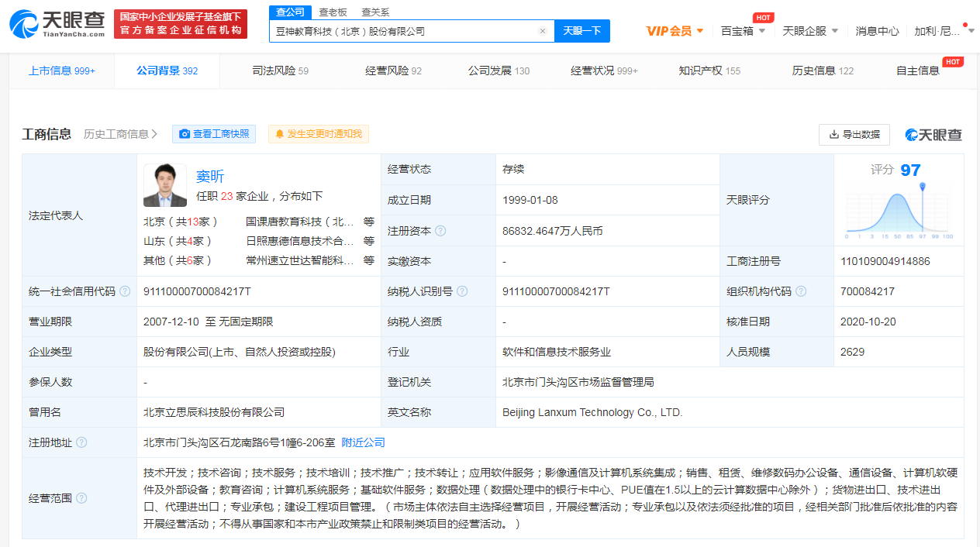The height and width of the screenshot is (547, 980).
Task: Open the 历史信息 tab
Action: pyautogui.click(x=823, y=71)
